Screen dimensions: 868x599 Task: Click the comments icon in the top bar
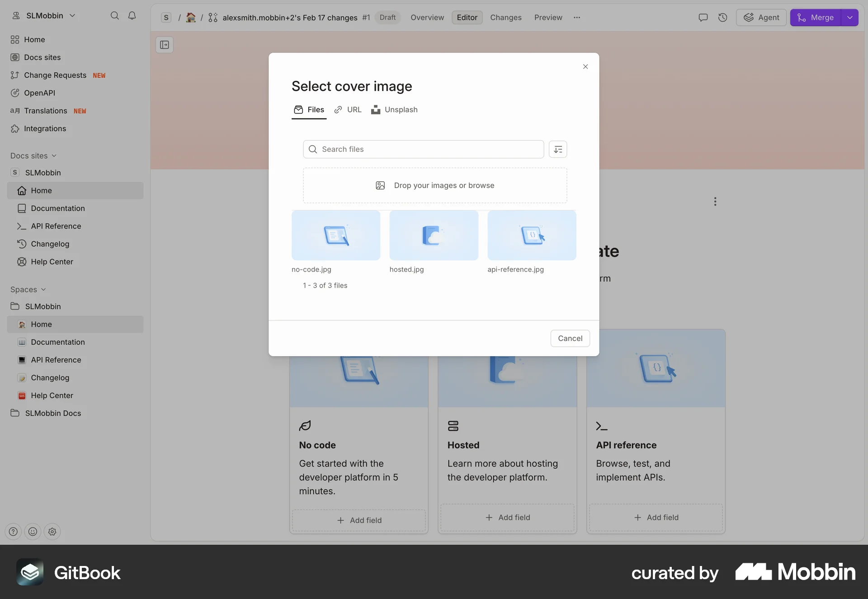point(703,17)
